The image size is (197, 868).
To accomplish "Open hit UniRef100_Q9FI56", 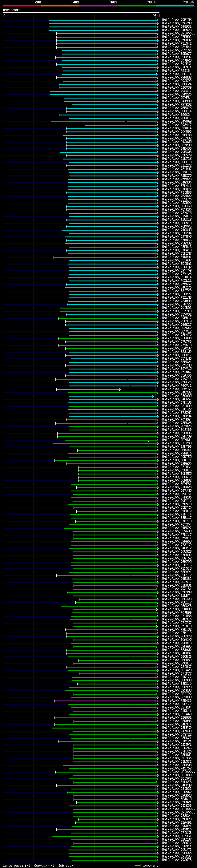I will click(176, 20).
